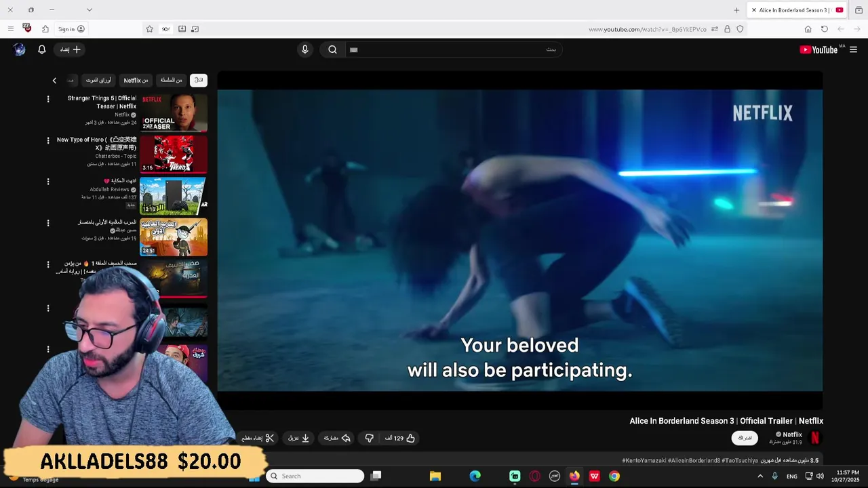Reload the page

(824, 29)
